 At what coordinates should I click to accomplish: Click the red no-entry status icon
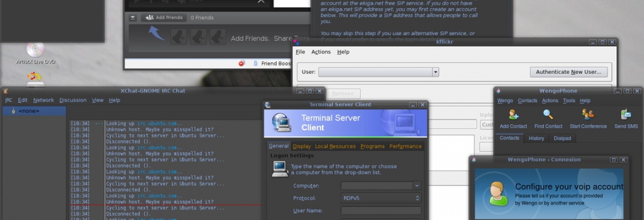click(242, 63)
